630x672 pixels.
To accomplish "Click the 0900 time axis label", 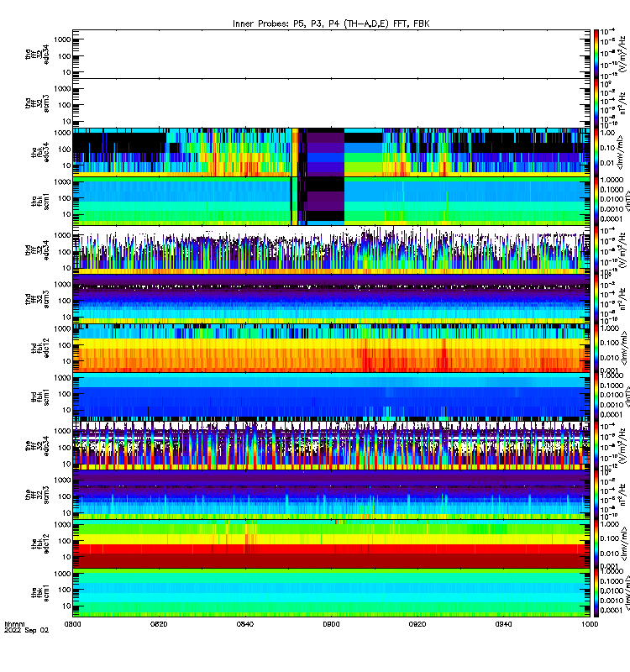I will [x=331, y=624].
